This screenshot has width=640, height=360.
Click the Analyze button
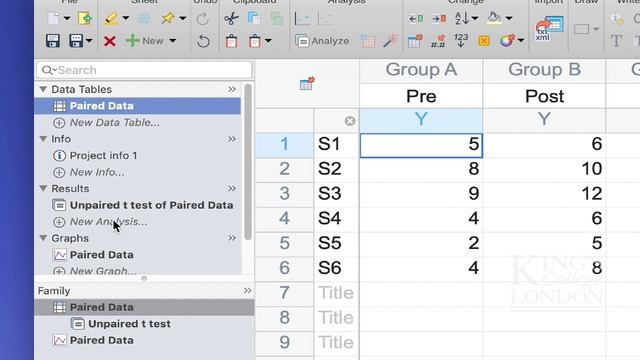tap(322, 41)
